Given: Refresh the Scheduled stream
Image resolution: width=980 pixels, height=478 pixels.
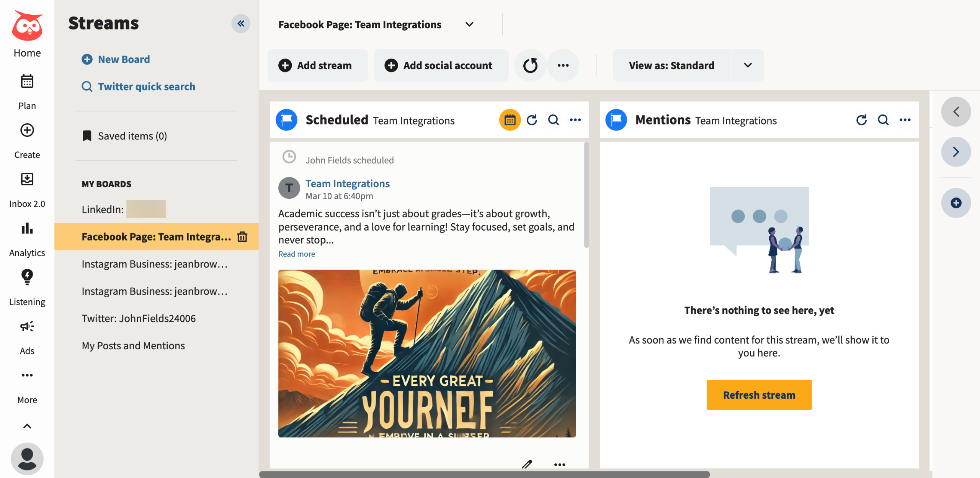Looking at the screenshot, I should point(532,120).
